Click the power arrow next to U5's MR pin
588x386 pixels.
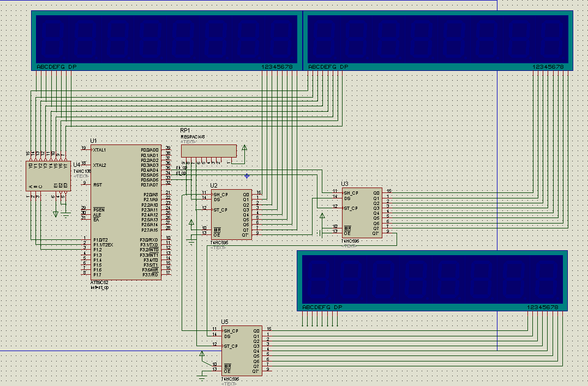pyautogui.click(x=202, y=354)
